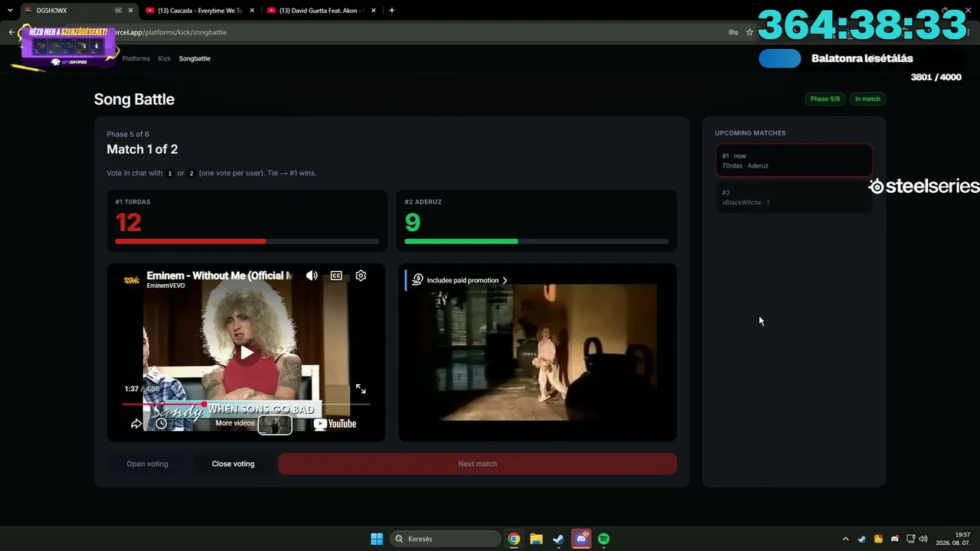Play the Eminem - Without Me video
980x551 pixels.
coord(247,353)
